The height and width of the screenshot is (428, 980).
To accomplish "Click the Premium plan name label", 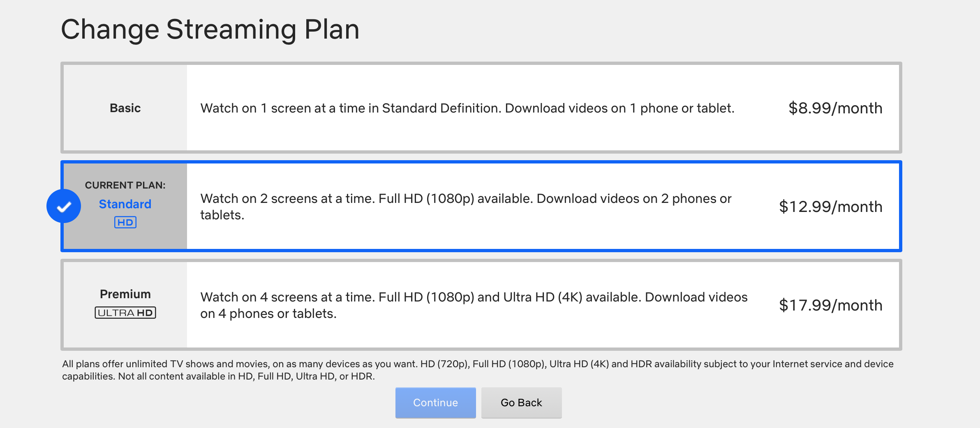I will click(125, 294).
